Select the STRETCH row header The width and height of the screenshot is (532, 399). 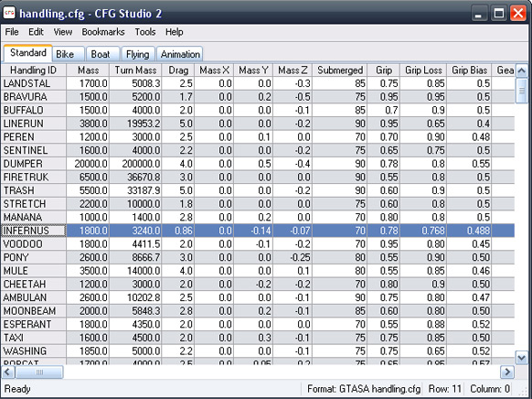click(33, 204)
